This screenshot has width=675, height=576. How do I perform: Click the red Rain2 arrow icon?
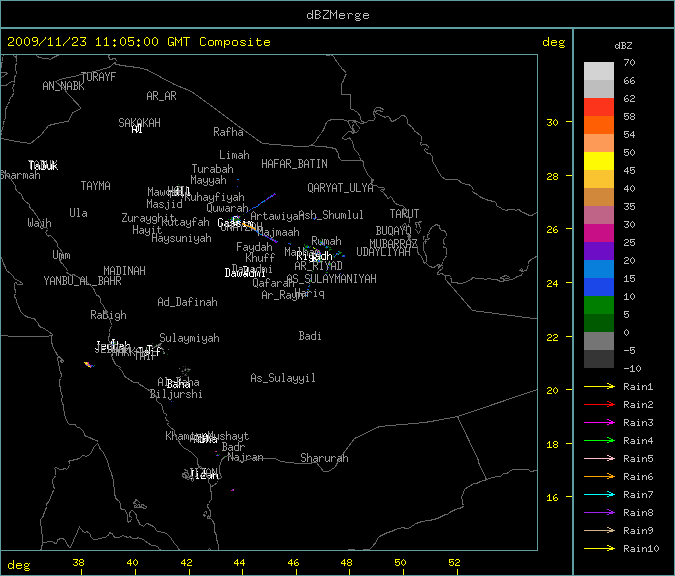pyautogui.click(x=601, y=404)
